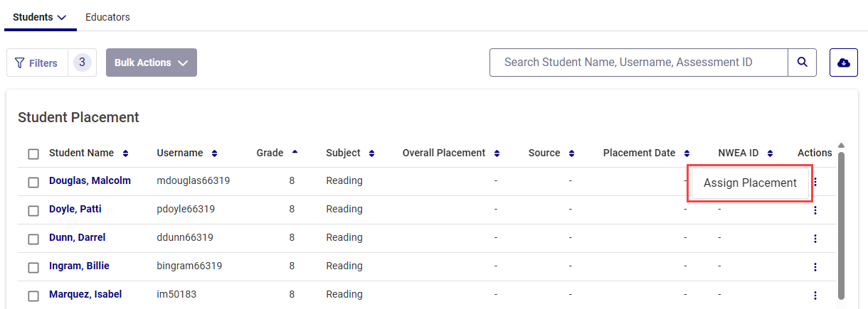
Task: Click the search magnifier icon button
Action: click(x=802, y=63)
